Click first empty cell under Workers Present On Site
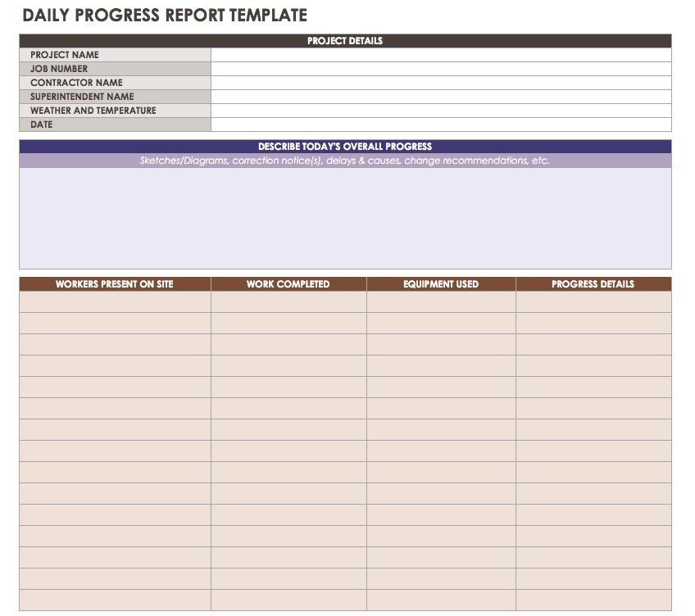695x616 pixels. point(115,302)
